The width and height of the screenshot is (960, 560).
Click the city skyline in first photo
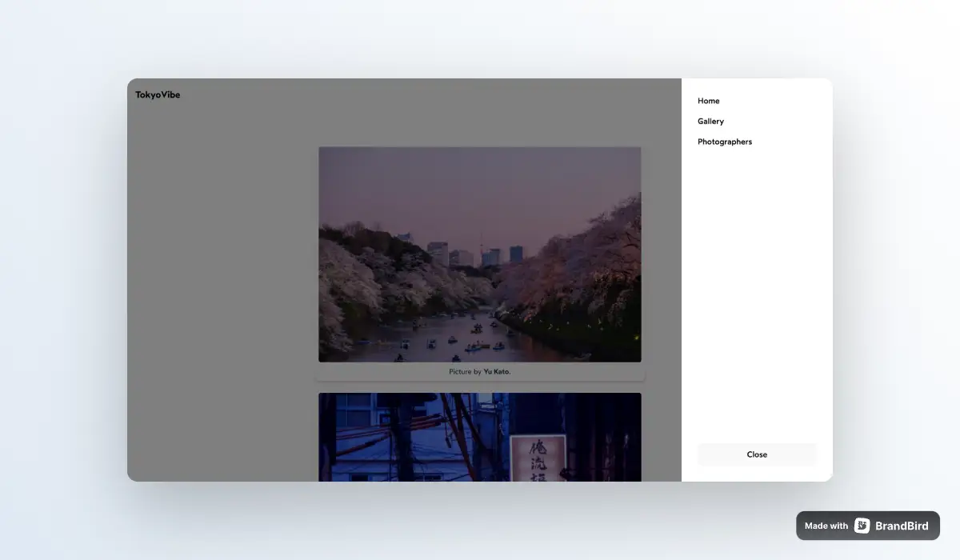pyautogui.click(x=472, y=254)
